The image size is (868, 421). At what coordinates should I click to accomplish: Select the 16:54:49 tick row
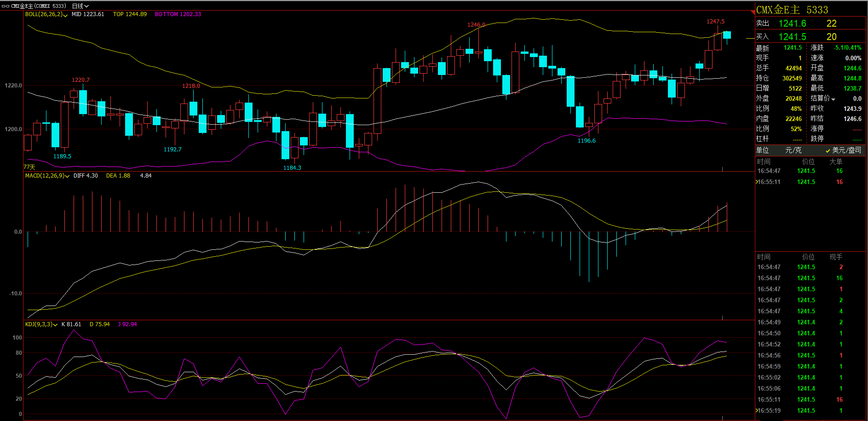coord(811,322)
